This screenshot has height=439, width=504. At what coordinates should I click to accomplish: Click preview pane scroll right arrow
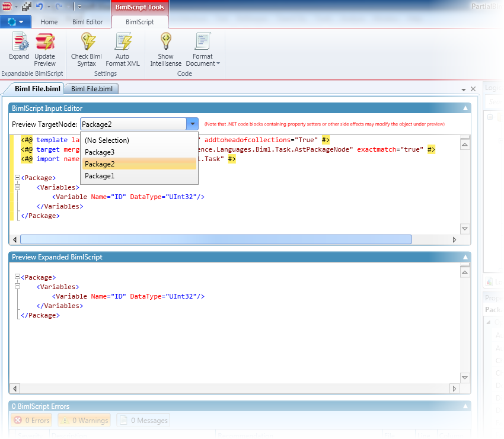pos(454,389)
